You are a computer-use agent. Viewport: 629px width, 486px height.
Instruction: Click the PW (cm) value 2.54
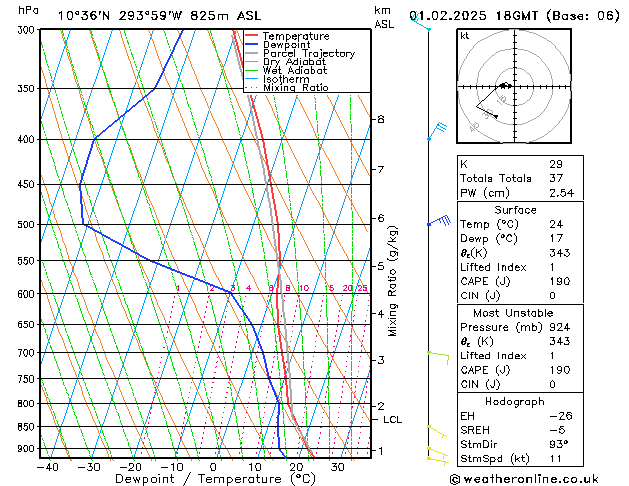point(561,193)
